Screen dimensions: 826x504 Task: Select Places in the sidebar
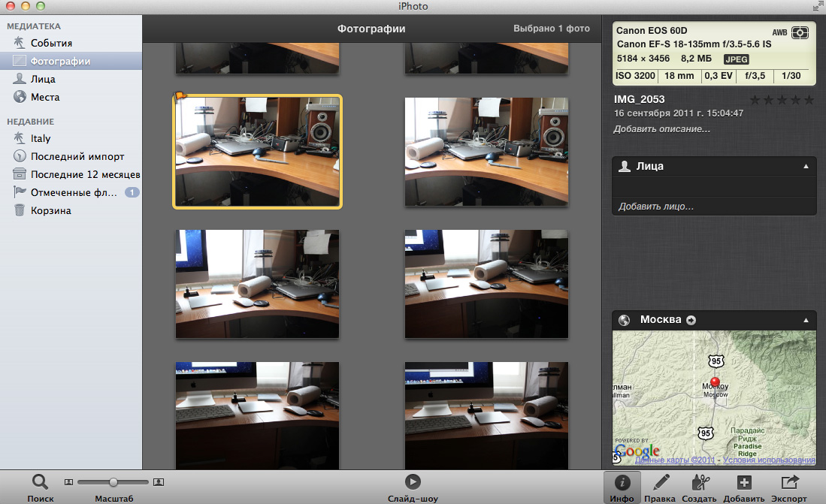coord(45,97)
